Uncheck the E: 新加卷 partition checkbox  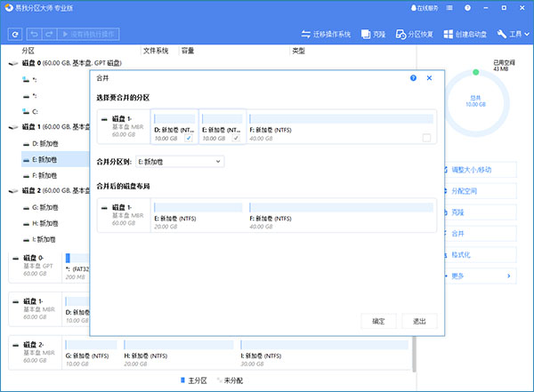[x=236, y=138]
